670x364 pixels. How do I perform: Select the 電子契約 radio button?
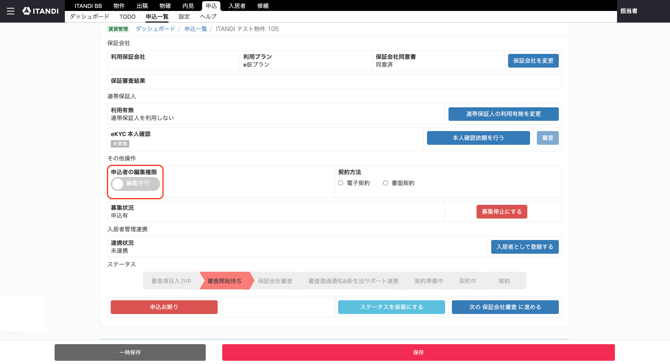341,183
